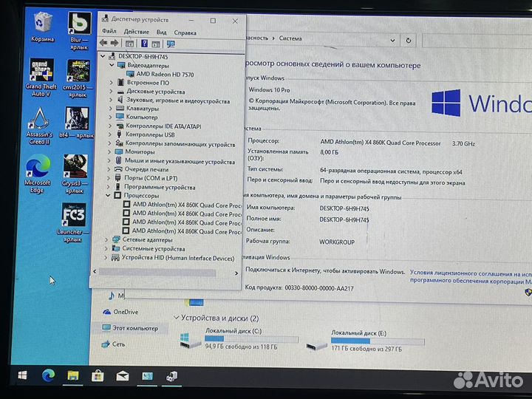
Task: Select Мыши и иные указывающие устройства
Action: (x=175, y=161)
